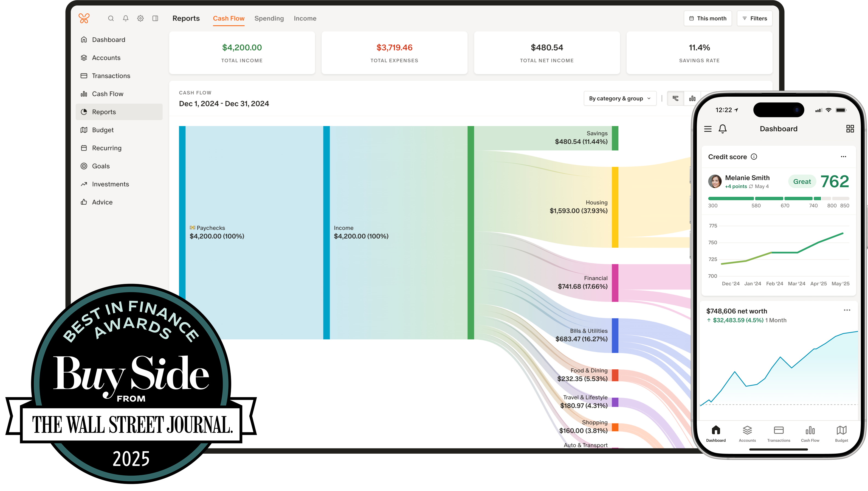The height and width of the screenshot is (491, 868).
Task: Open net worth card options menu
Action: tap(847, 310)
